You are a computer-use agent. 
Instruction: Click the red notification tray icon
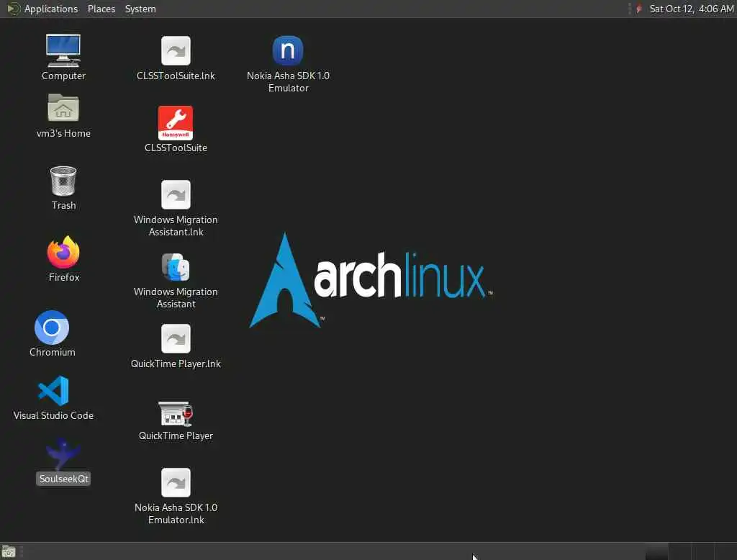click(639, 9)
